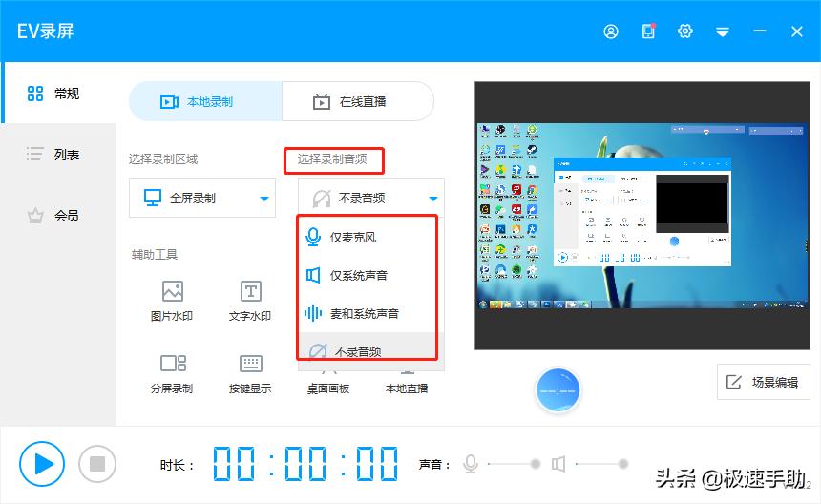The image size is (821, 504).
Task: Open the 按键显示 tool
Action: [250, 373]
